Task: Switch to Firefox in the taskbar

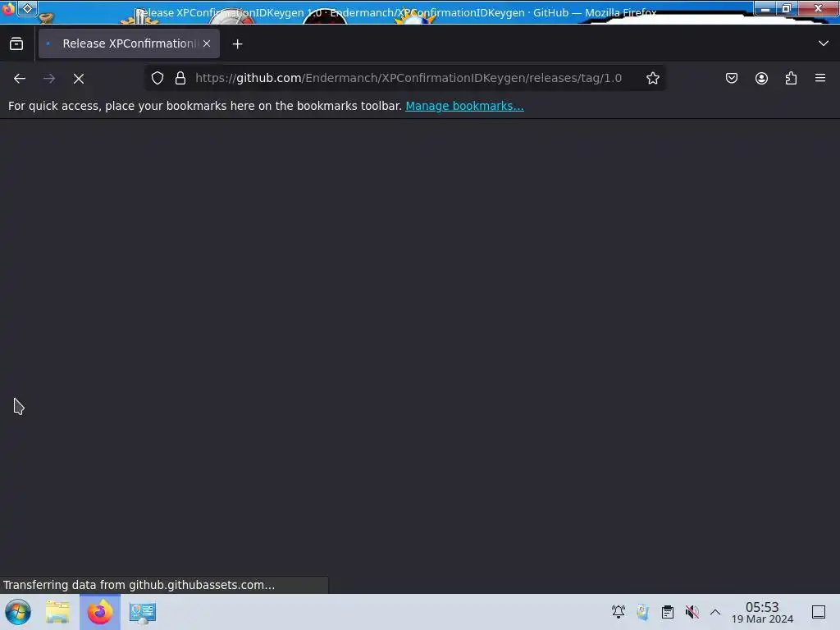Action: point(100,612)
